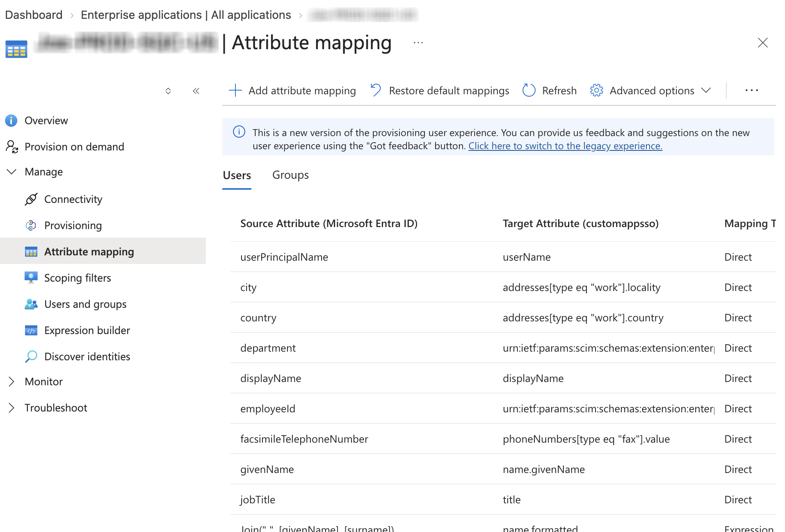Click the Attribute mapping table icon in sidebar
Image resolution: width=785 pixels, height=532 pixels.
31,252
